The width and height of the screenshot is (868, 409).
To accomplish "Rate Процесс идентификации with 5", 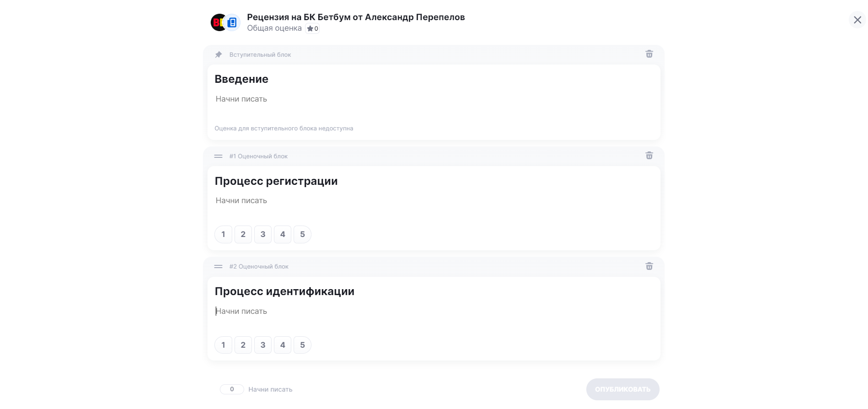I will 302,345.
